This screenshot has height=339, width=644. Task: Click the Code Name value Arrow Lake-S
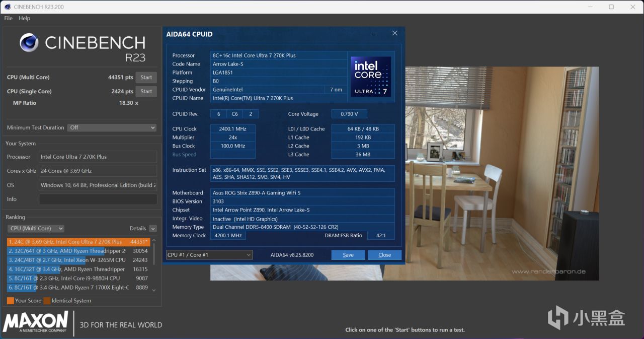278,64
